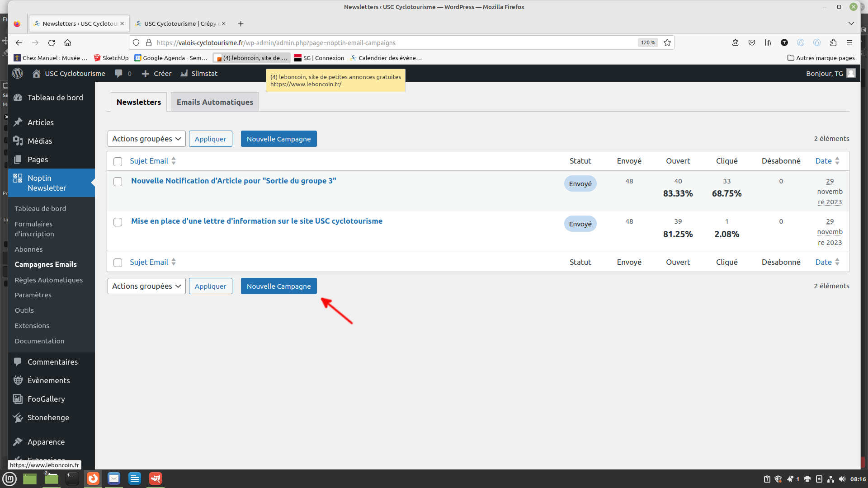Open the Médias menu

point(52,141)
